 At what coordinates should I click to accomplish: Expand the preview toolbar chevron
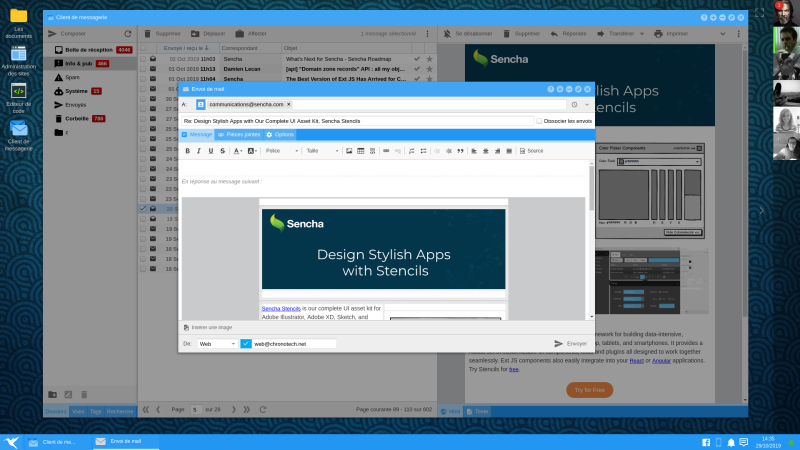722,34
